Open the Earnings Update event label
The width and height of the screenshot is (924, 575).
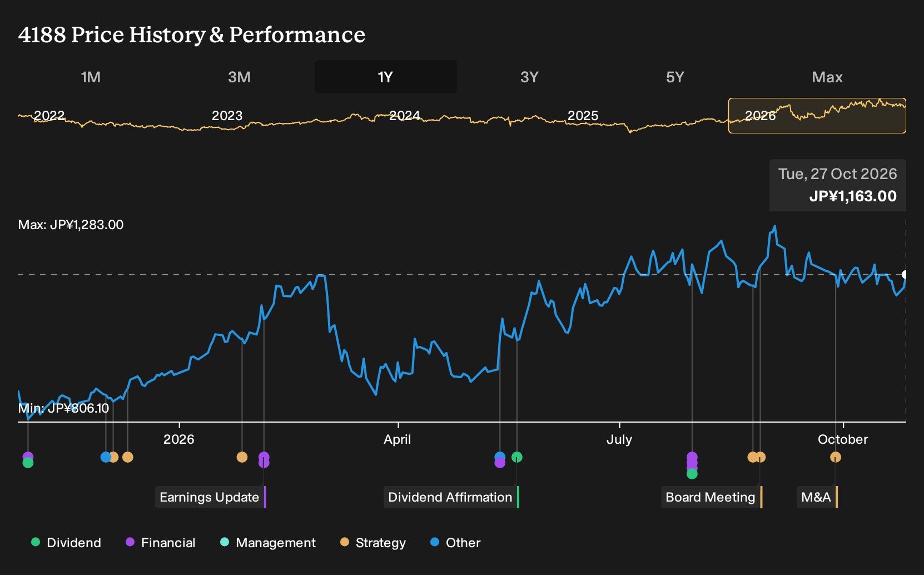211,497
